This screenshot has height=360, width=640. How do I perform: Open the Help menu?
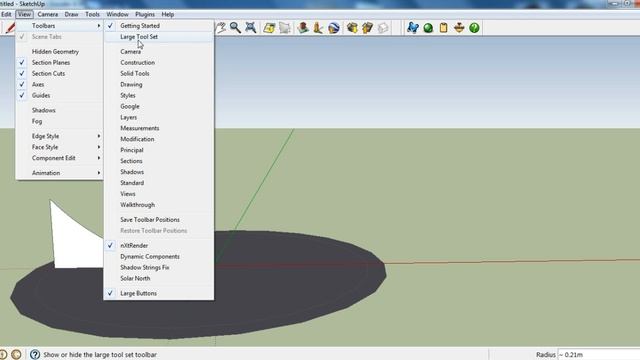(x=168, y=14)
